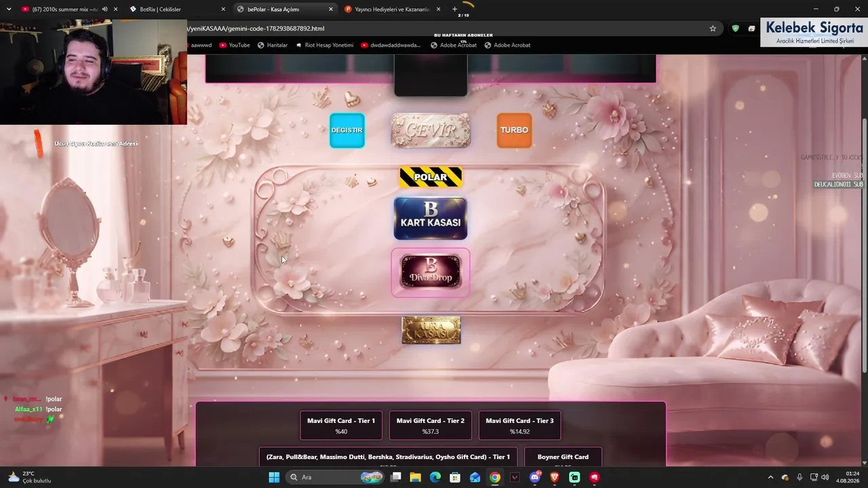Select the Diva Drop case
868x488 pixels.
point(431,272)
